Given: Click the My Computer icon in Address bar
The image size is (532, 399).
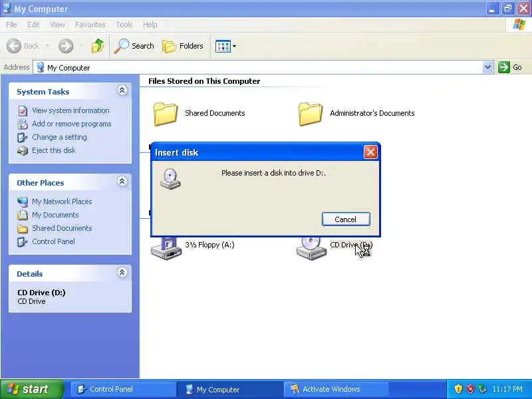Looking at the screenshot, I should (x=41, y=67).
